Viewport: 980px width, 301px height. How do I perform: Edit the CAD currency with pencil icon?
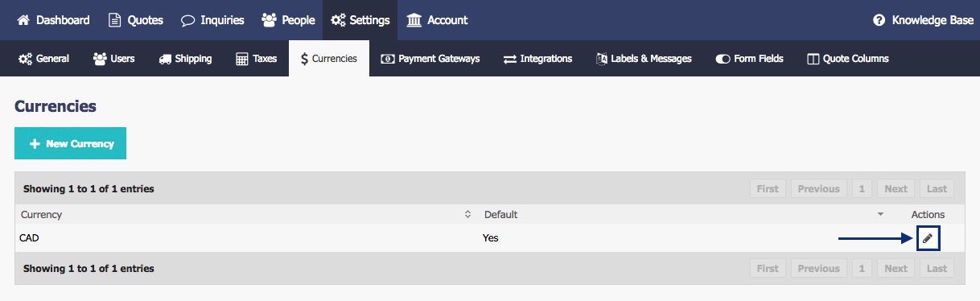[x=928, y=238]
